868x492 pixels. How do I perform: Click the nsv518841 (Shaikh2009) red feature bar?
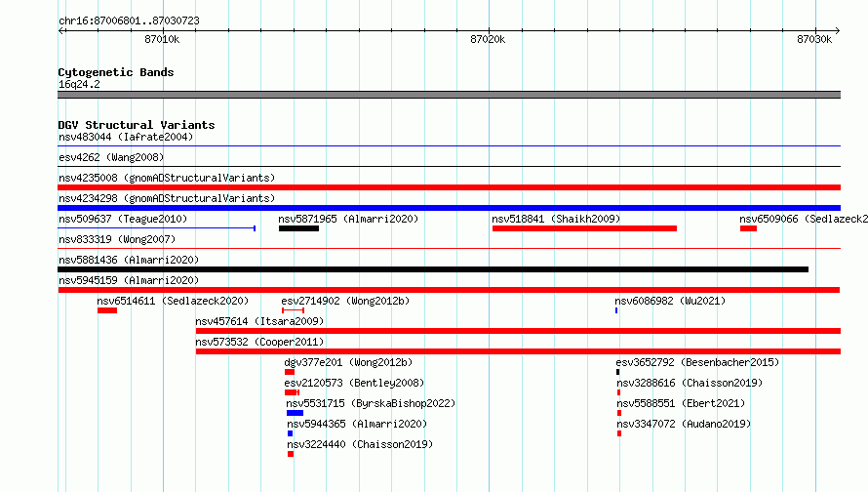[584, 228]
